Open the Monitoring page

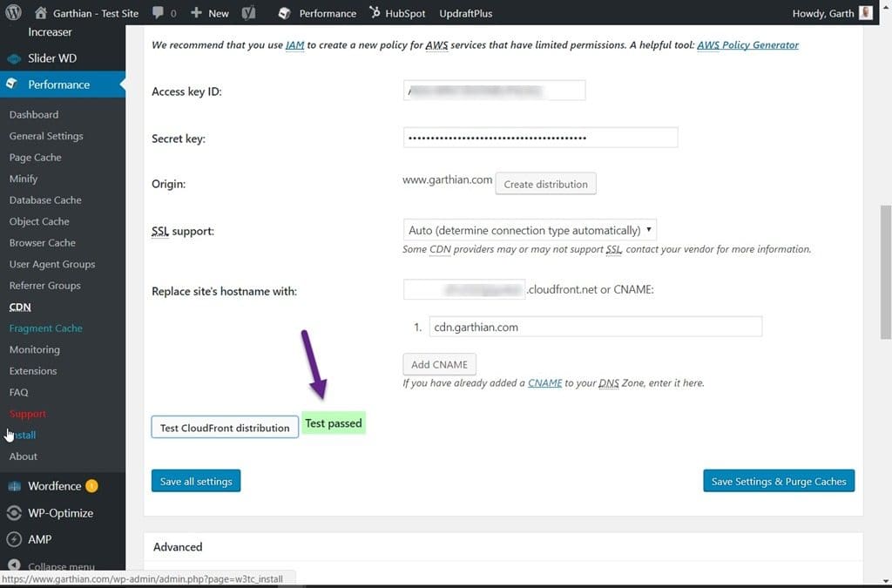click(34, 349)
